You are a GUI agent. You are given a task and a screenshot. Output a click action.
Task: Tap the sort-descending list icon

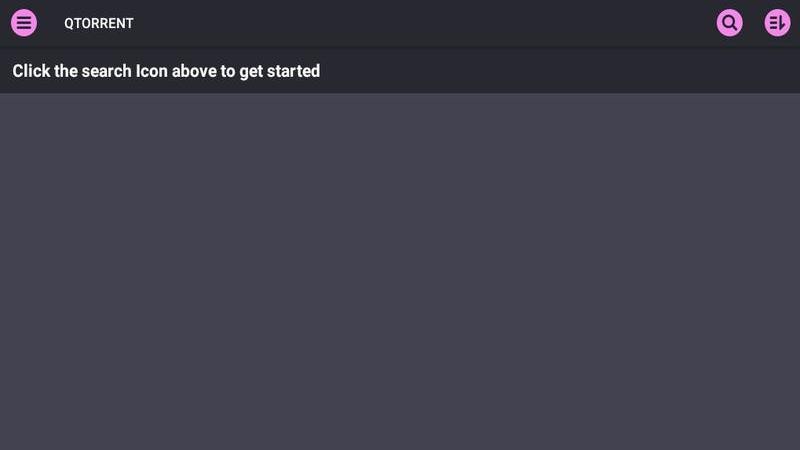(777, 23)
